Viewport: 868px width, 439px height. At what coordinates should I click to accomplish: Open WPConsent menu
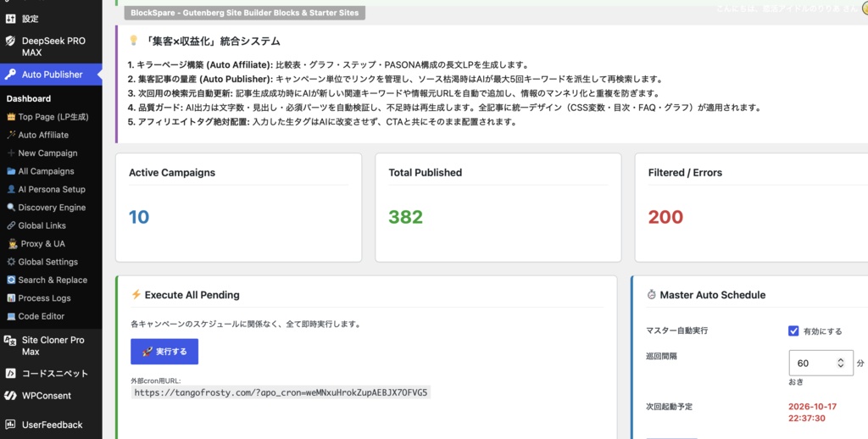tap(51, 396)
